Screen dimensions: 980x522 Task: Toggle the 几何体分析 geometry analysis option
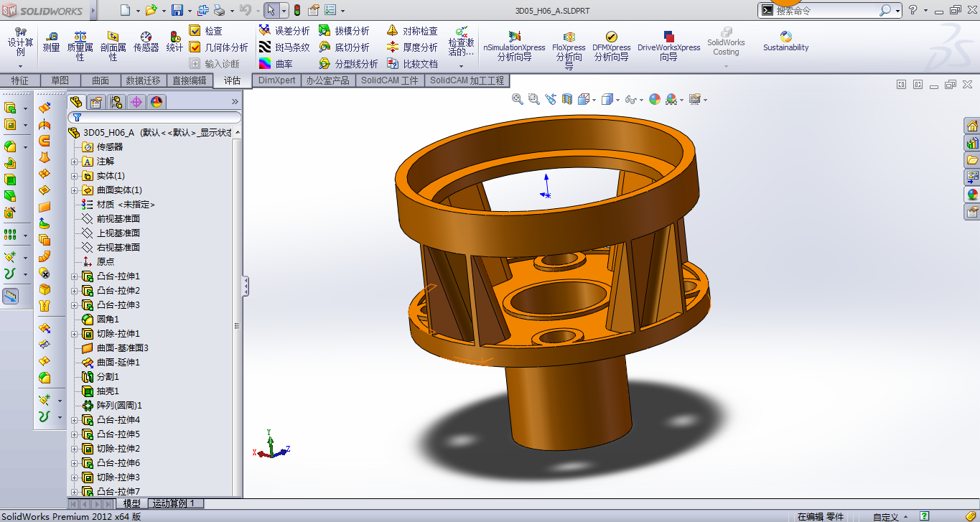click(x=218, y=47)
